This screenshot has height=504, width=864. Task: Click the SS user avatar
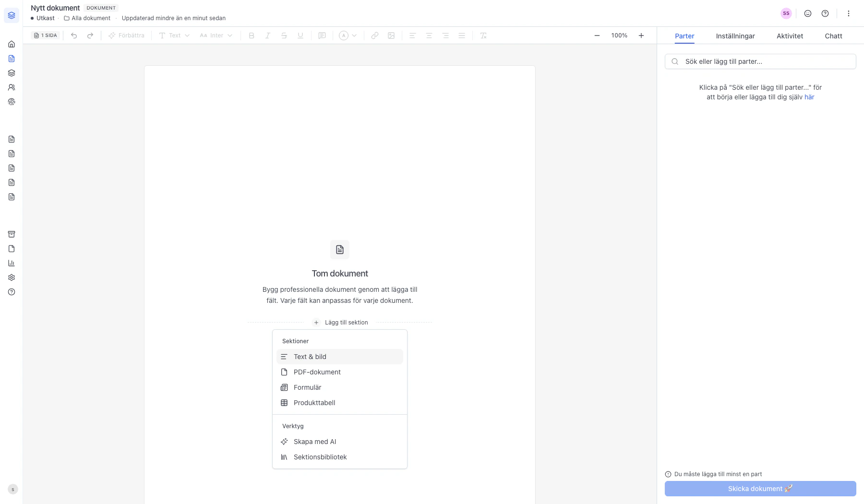point(786,13)
